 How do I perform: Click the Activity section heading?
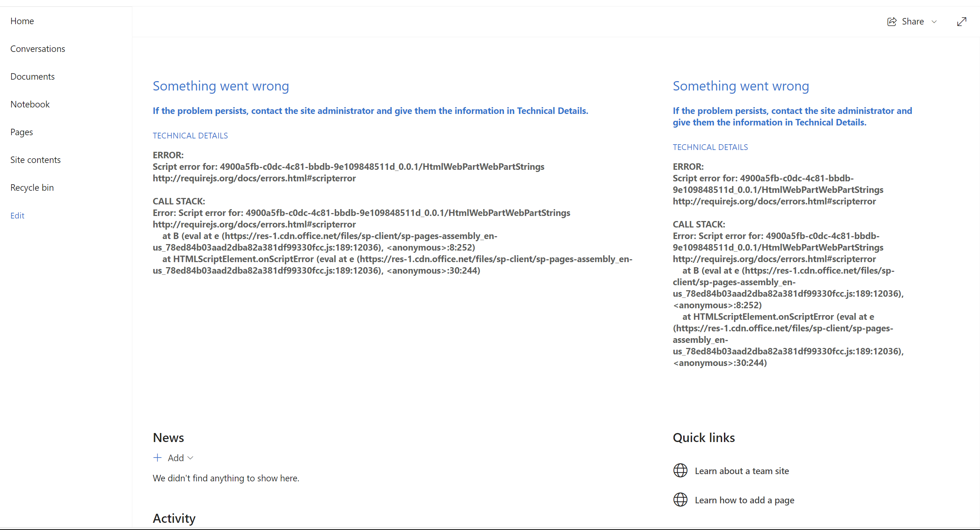(x=174, y=518)
